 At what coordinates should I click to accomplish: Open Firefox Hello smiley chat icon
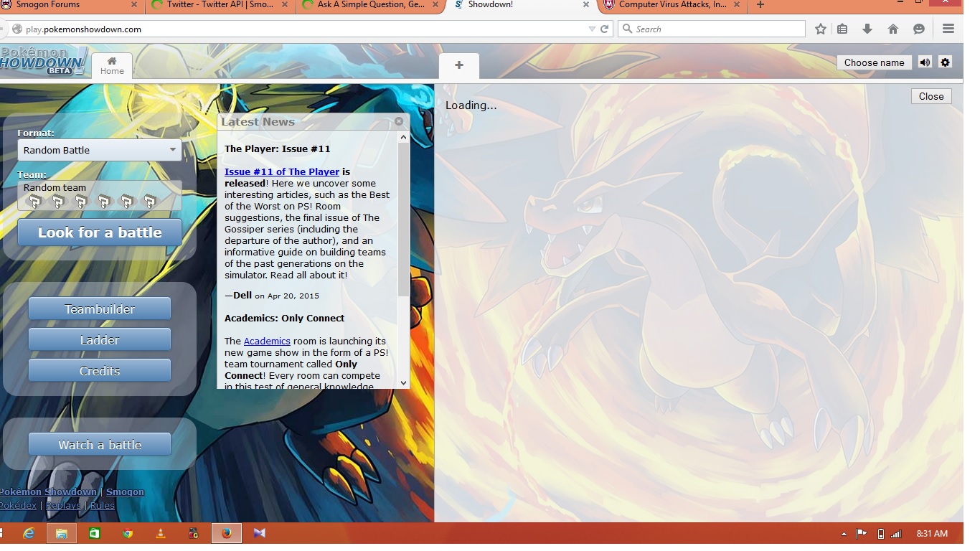(x=919, y=29)
